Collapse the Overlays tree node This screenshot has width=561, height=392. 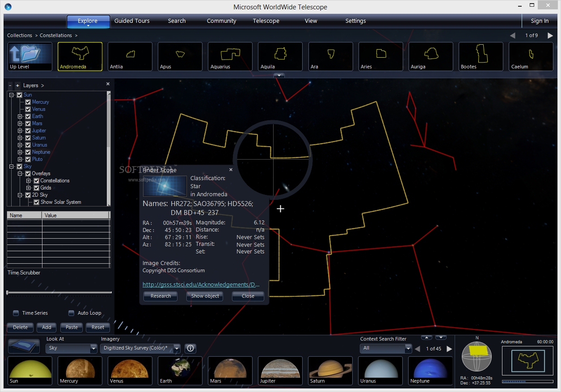pos(20,173)
